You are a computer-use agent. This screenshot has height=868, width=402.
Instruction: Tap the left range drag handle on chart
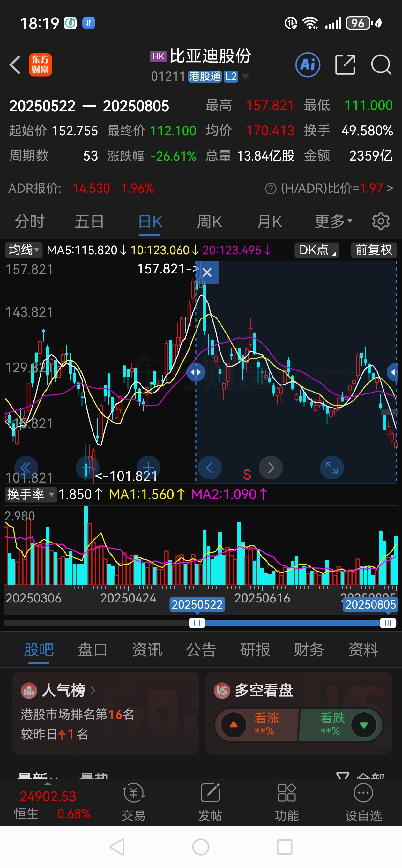pyautogui.click(x=196, y=372)
